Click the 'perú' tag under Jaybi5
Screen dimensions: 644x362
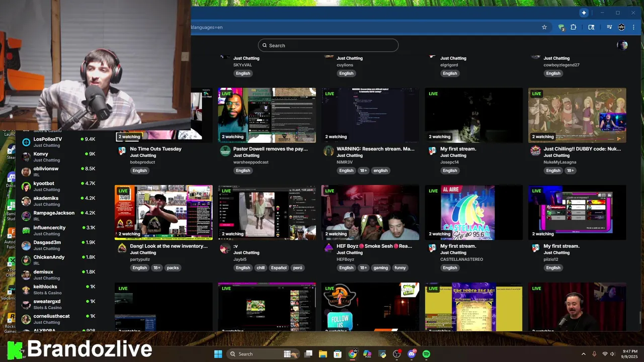(x=298, y=267)
